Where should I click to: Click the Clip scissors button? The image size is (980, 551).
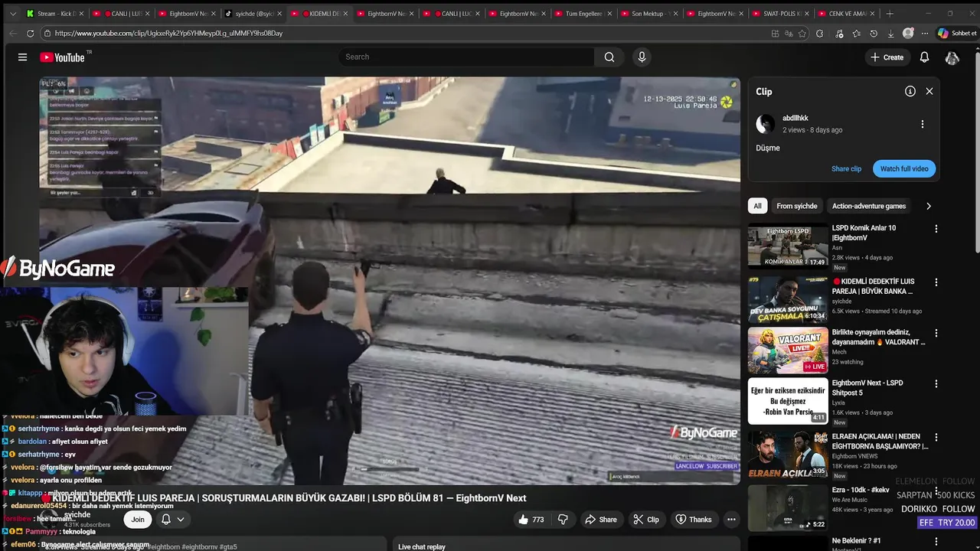[x=645, y=520]
